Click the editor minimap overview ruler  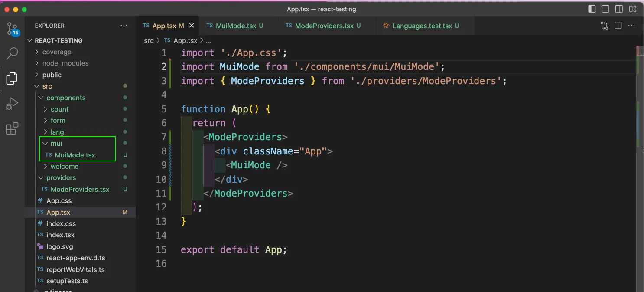tap(641, 169)
